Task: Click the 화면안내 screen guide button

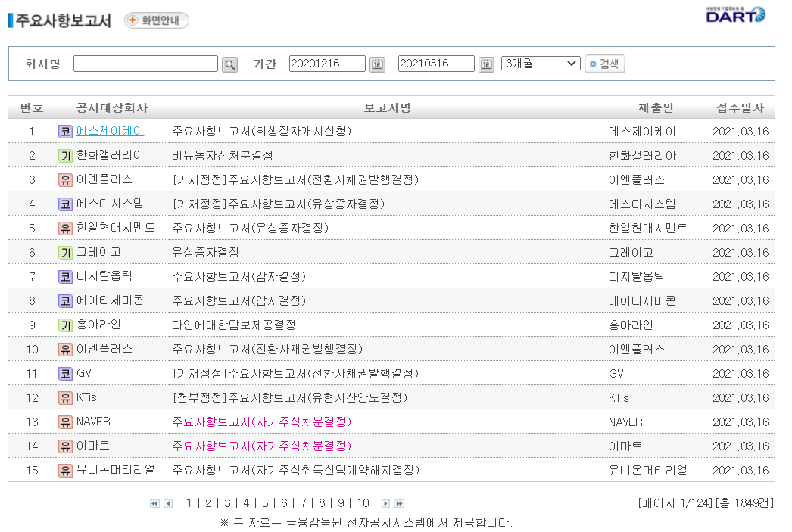Action: click(157, 20)
